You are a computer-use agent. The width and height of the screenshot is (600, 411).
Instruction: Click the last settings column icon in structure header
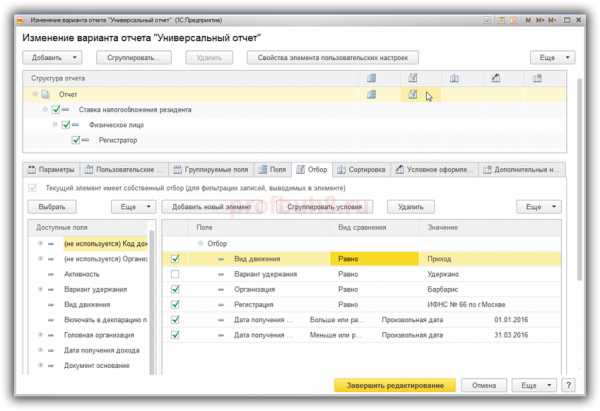coord(537,78)
